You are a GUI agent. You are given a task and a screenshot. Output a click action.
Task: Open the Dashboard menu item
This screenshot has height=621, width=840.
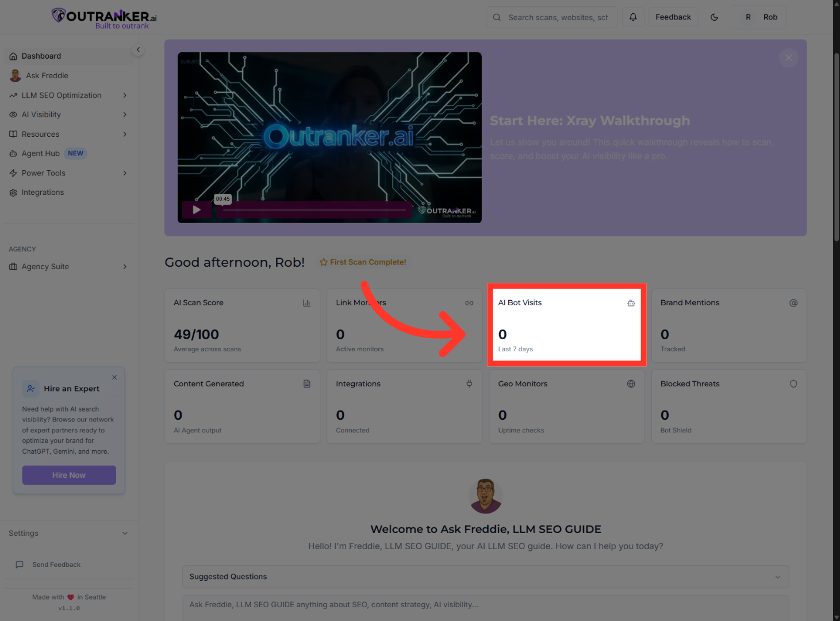69,56
